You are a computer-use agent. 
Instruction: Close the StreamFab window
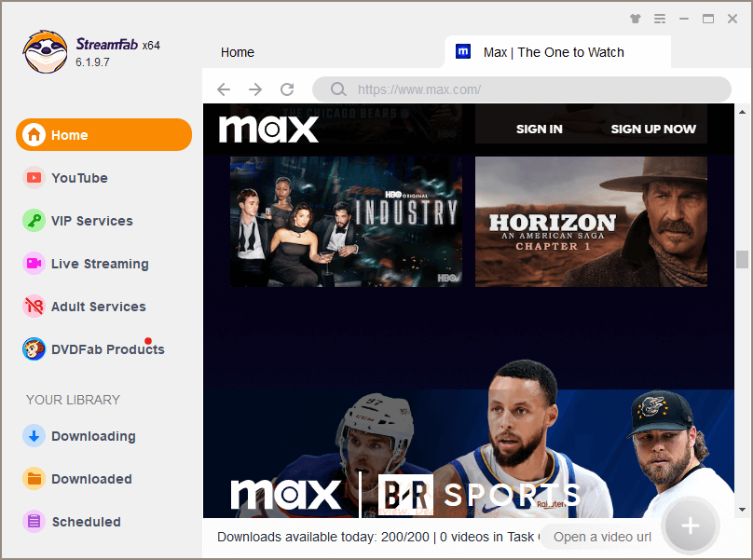(732, 19)
